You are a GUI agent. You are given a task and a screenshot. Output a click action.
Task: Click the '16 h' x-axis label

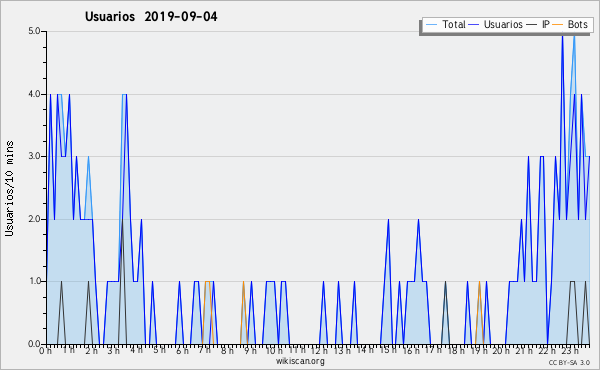[x=411, y=351]
